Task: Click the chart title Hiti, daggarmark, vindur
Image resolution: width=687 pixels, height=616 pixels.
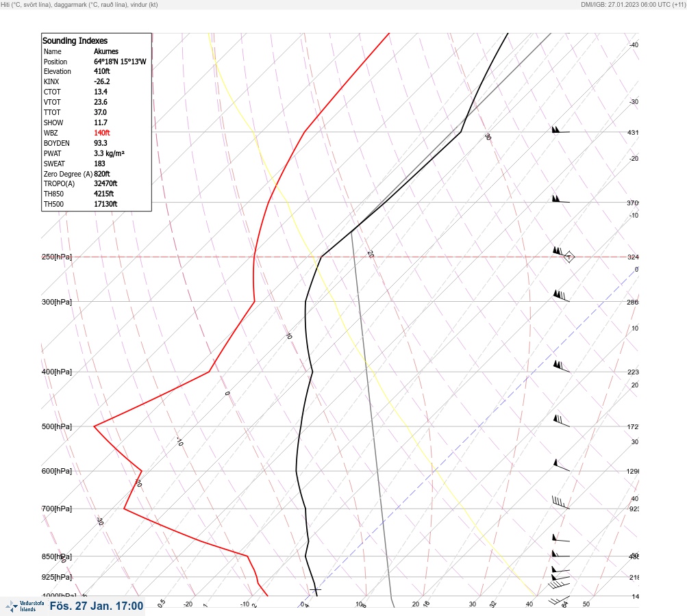Action: tap(79, 5)
